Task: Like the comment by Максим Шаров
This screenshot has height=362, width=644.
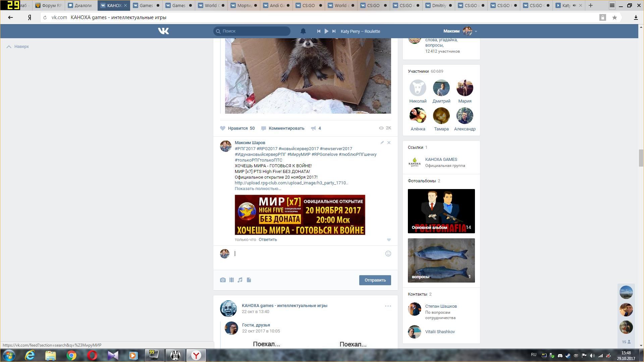Action: coord(389,240)
